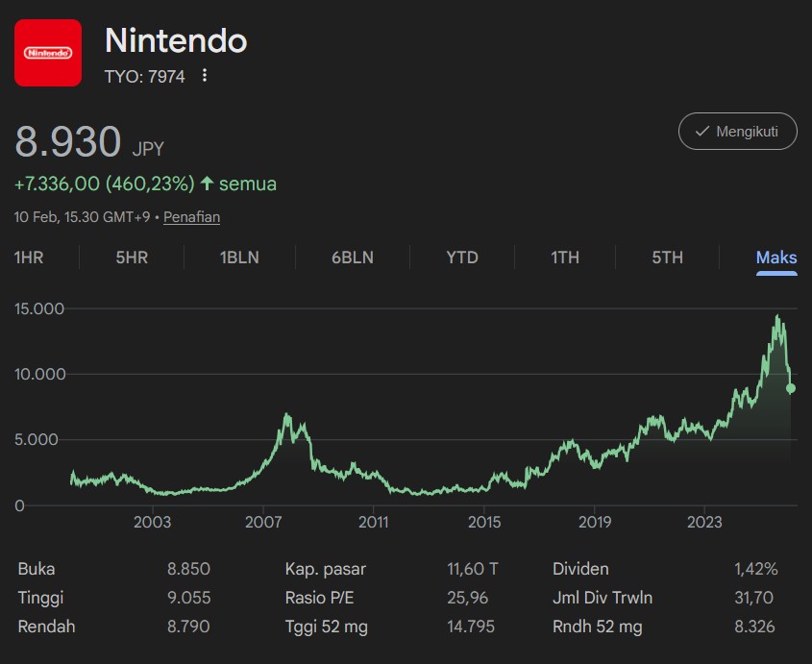Viewport: 812px width, 664px height.
Task: Select the 1HR time range tab
Action: [x=29, y=258]
